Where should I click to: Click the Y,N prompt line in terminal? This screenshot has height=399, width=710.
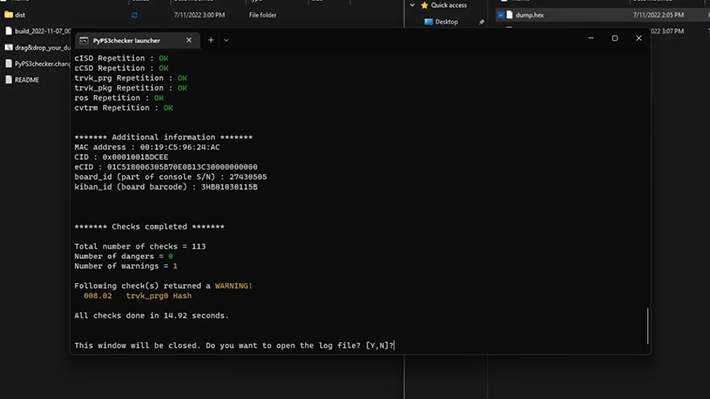(x=235, y=346)
